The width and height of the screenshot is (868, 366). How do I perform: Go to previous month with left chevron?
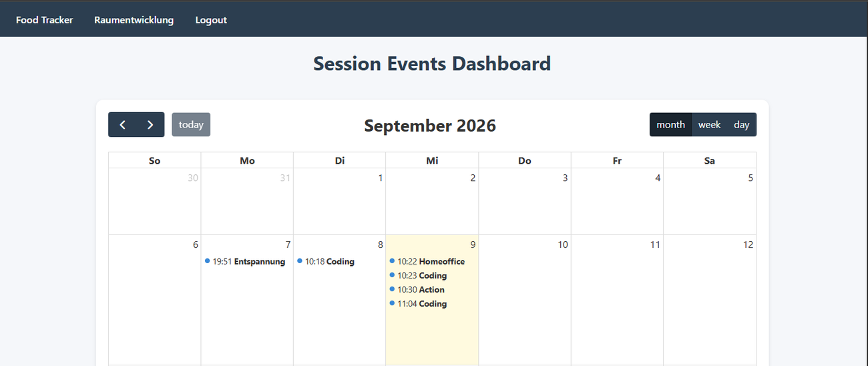[x=122, y=125]
